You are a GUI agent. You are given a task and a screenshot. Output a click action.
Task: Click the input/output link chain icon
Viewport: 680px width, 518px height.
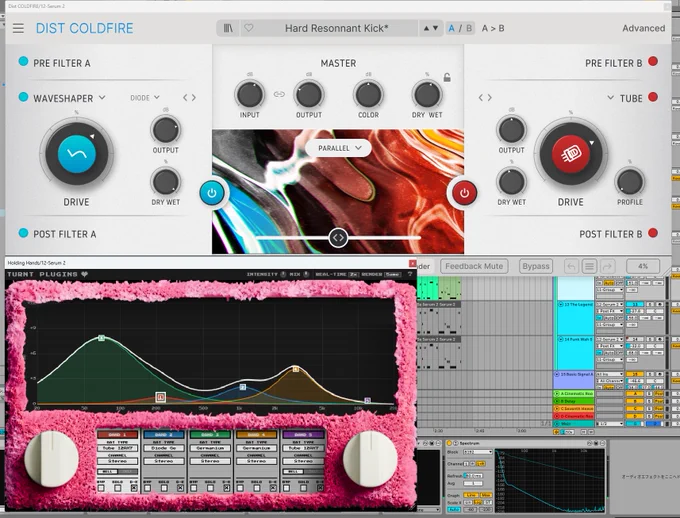click(x=279, y=94)
